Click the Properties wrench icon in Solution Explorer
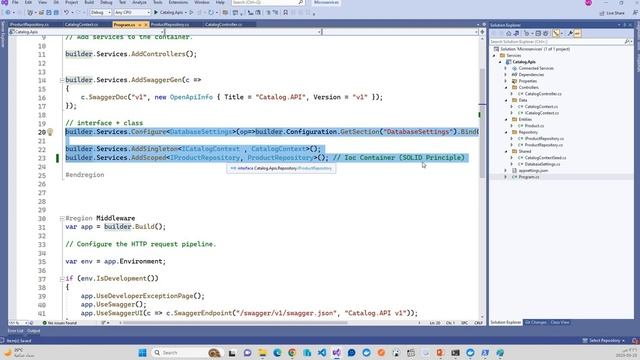Viewport: 640px width, 360px height. 570,33
